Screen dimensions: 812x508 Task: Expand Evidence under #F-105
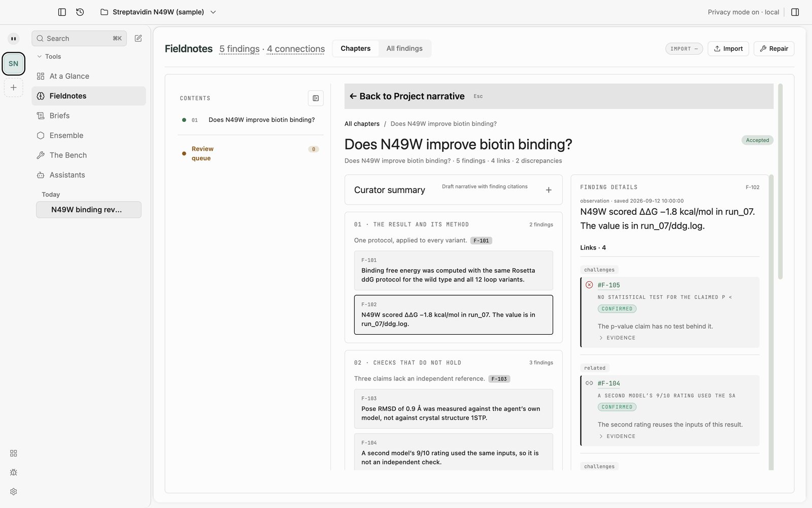[617, 338]
